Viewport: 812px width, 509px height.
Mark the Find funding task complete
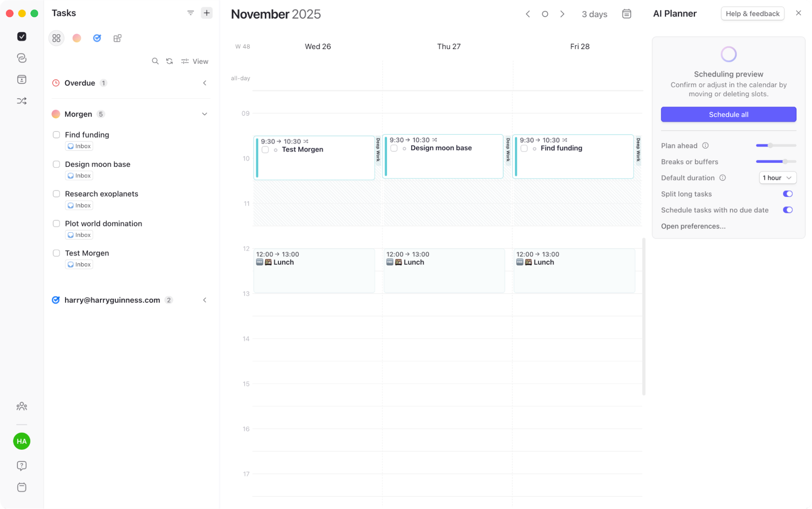56,134
